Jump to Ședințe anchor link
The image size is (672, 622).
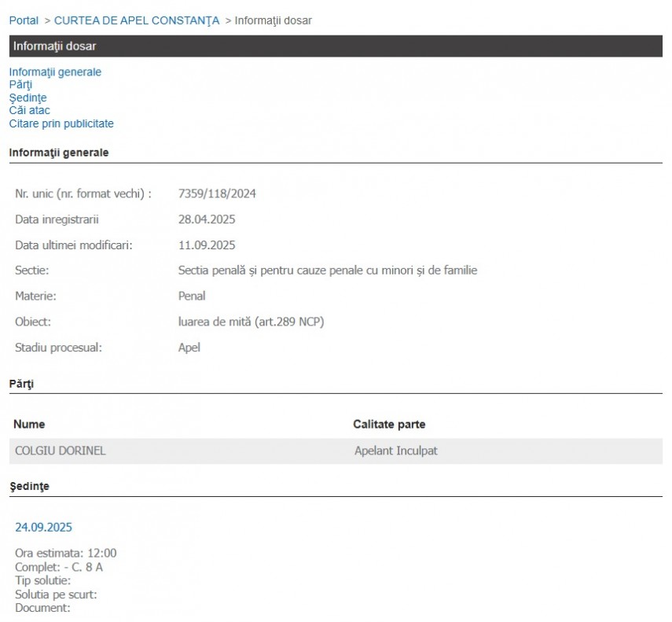(x=28, y=98)
